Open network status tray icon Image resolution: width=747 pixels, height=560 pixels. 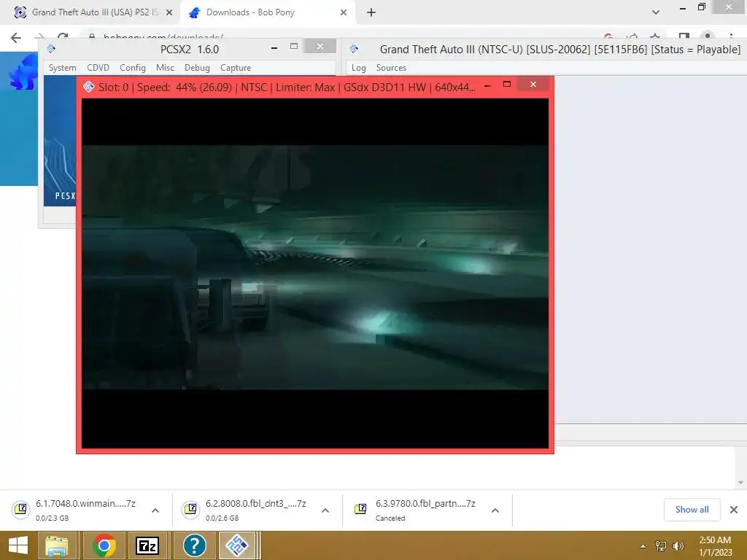point(660,545)
